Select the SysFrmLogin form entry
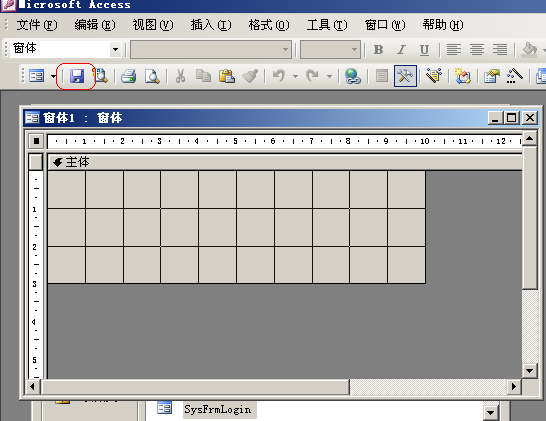This screenshot has height=421, width=546. click(x=218, y=410)
